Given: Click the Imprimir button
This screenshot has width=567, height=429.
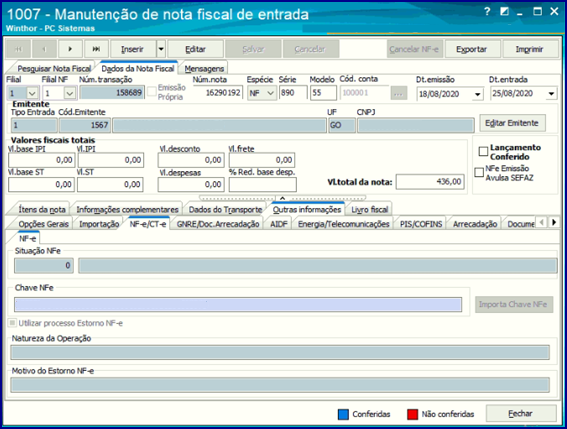Looking at the screenshot, I should click(530, 49).
